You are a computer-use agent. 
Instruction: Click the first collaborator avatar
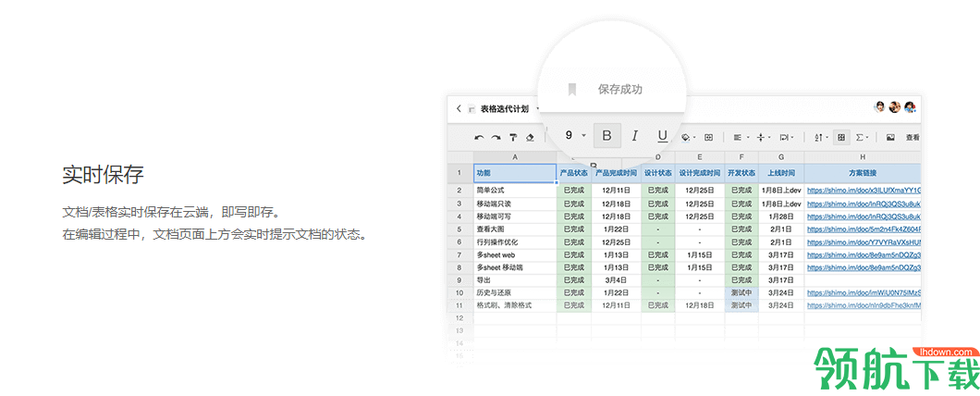879,107
